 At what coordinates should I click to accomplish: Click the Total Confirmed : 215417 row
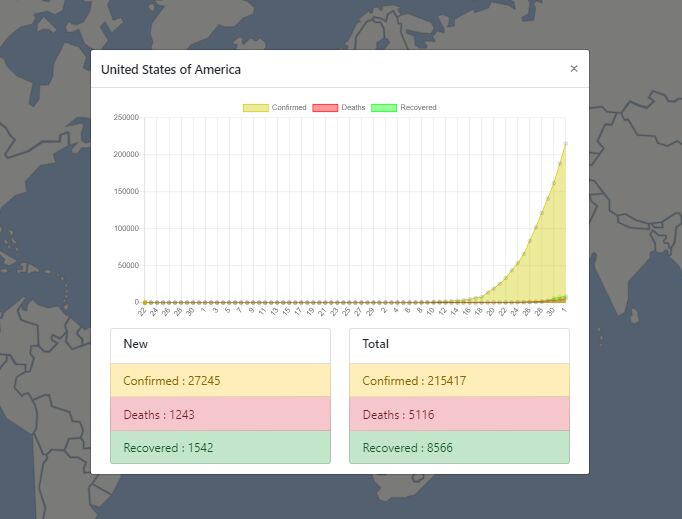459,380
